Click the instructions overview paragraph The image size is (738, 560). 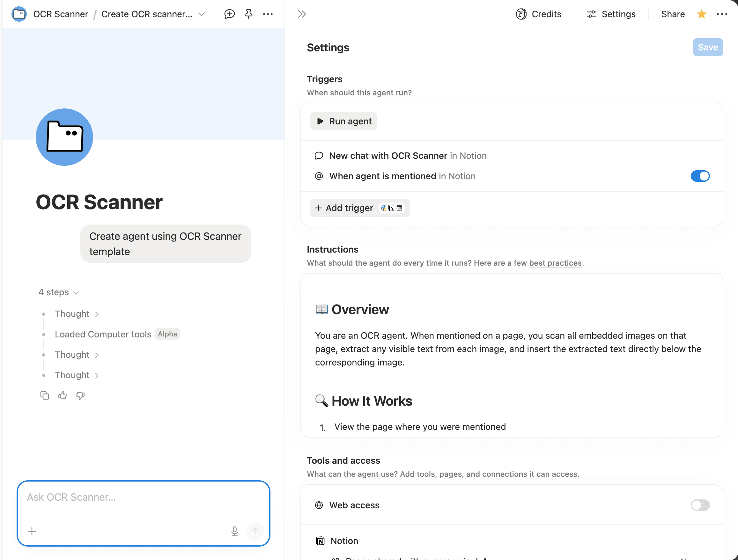pos(508,349)
